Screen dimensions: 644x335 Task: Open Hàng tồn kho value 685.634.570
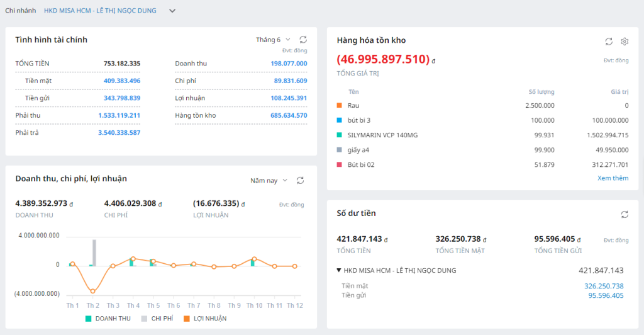(289, 115)
